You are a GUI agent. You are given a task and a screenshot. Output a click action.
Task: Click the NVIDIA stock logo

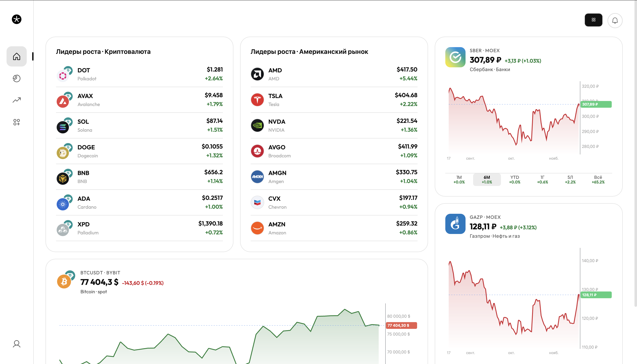tap(257, 125)
